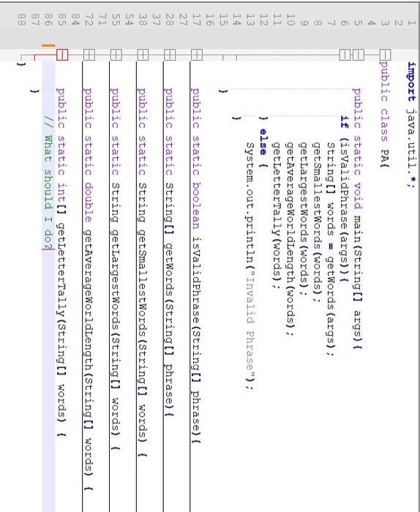Click the public class PA{ declaration
The height and width of the screenshot is (512, 420).
coord(385,115)
